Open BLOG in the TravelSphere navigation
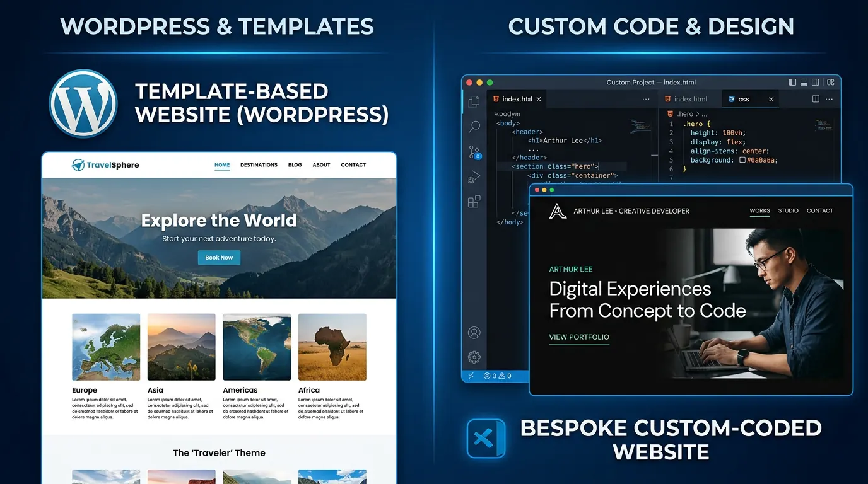The image size is (868, 484). [295, 165]
